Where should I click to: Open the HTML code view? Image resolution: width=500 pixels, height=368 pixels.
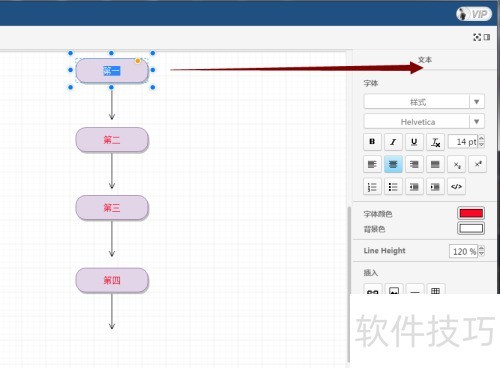456,187
